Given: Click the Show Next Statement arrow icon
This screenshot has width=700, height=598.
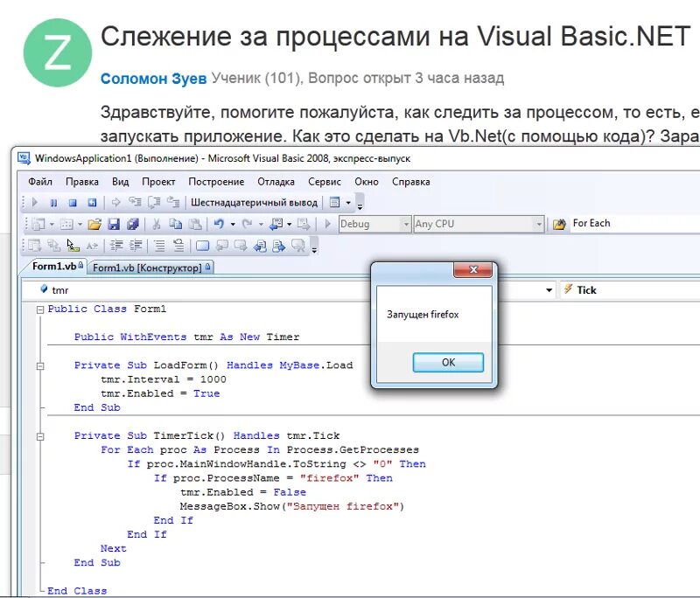Looking at the screenshot, I should pos(116,203).
